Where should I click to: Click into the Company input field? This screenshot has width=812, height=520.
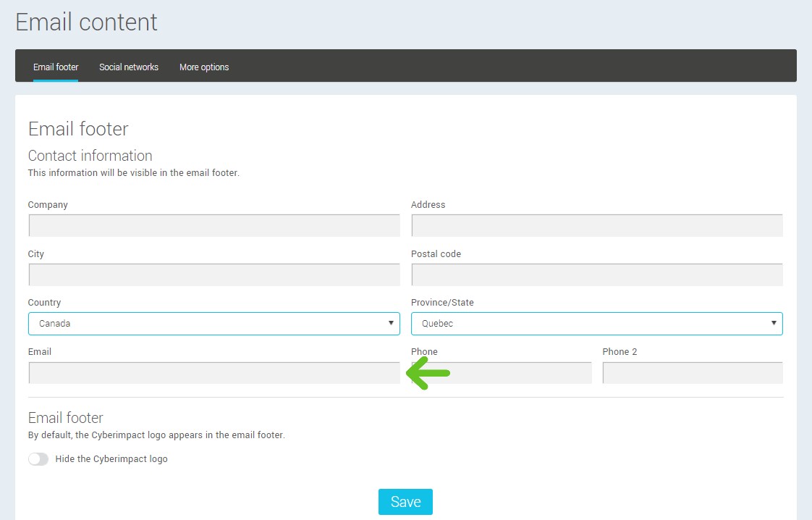click(x=213, y=226)
